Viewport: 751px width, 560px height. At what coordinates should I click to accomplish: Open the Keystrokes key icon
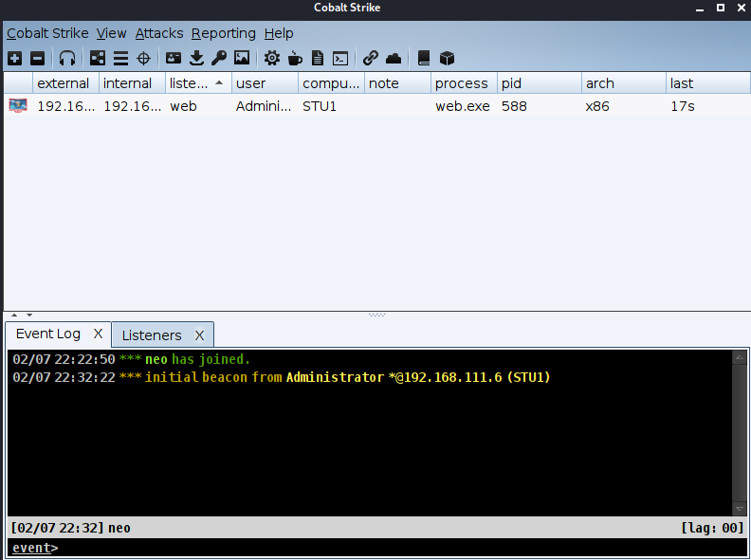click(x=219, y=59)
